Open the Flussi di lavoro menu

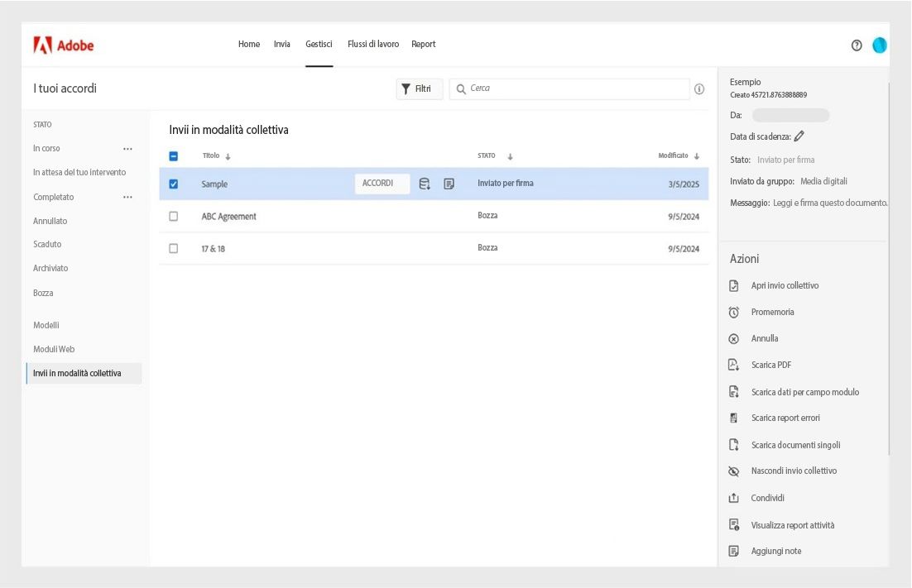coord(372,44)
